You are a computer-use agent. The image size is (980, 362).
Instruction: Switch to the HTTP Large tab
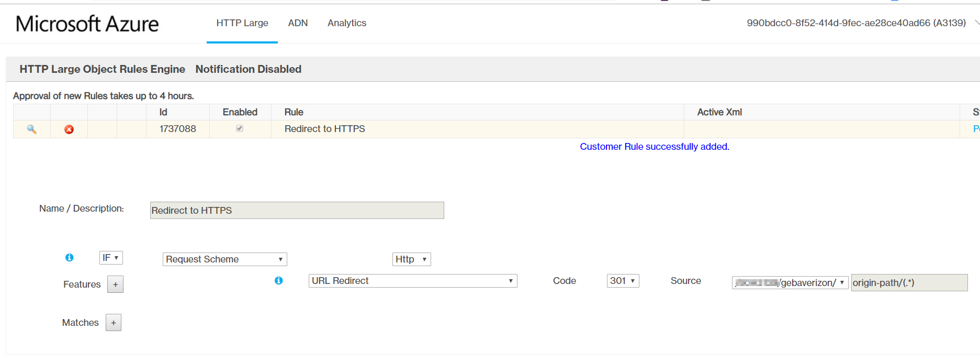pyautogui.click(x=242, y=23)
